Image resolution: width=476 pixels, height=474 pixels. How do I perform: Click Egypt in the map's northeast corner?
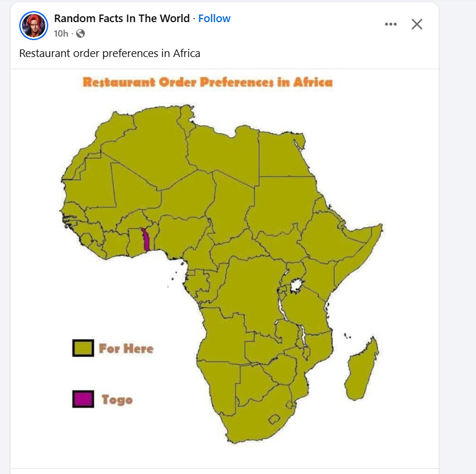coord(282,154)
